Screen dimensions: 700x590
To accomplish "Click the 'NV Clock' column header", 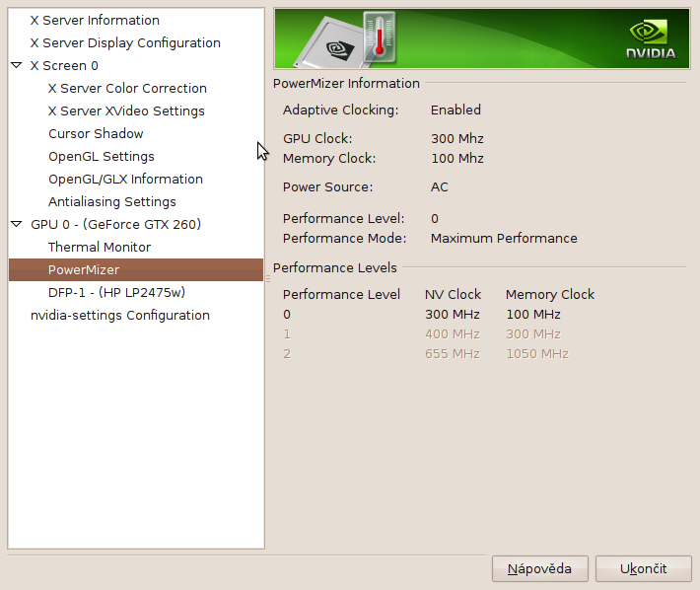I will click(454, 294).
